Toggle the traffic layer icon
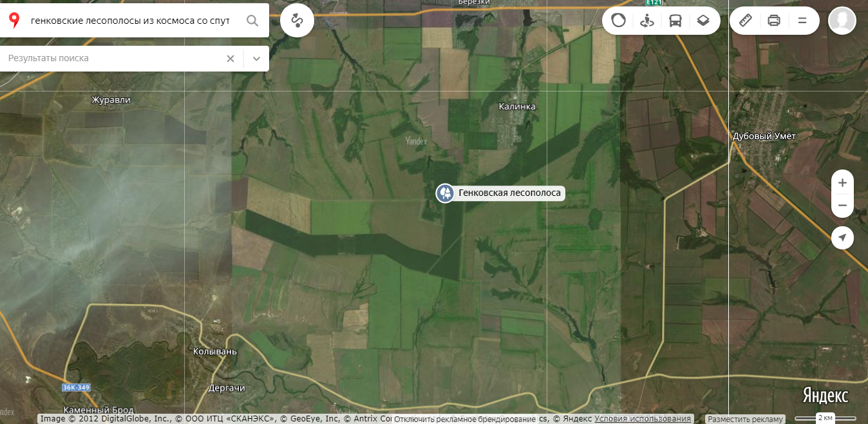Viewport: 868px width, 424px height. (x=618, y=21)
